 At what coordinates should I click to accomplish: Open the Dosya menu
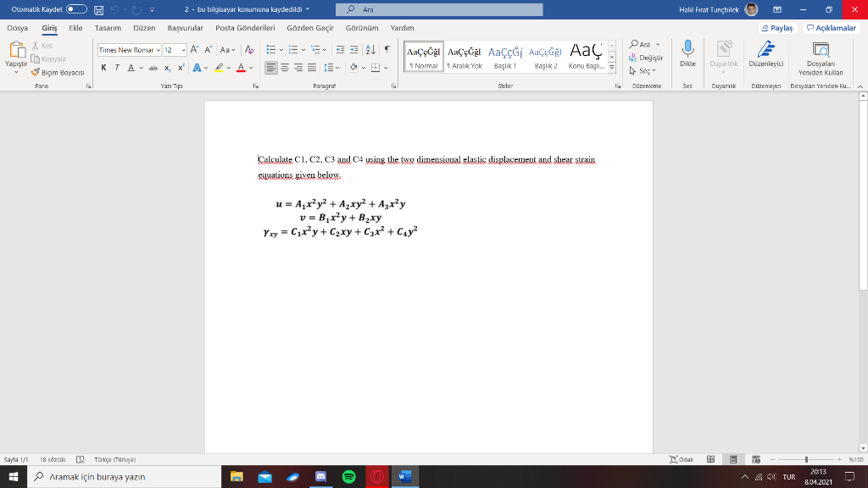pyautogui.click(x=18, y=28)
